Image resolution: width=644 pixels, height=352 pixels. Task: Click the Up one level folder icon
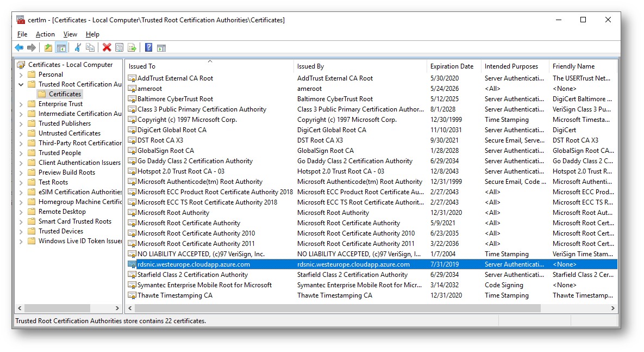(48, 48)
